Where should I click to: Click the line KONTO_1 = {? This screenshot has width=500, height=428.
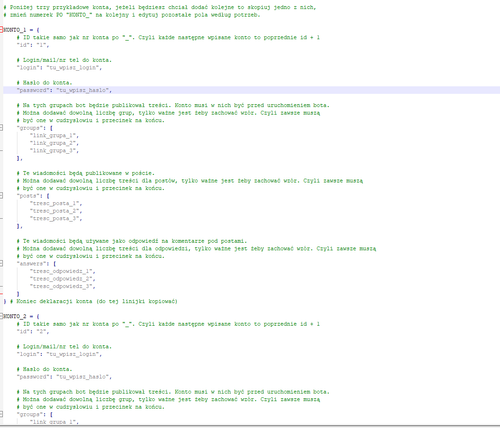pyautogui.click(x=21, y=30)
